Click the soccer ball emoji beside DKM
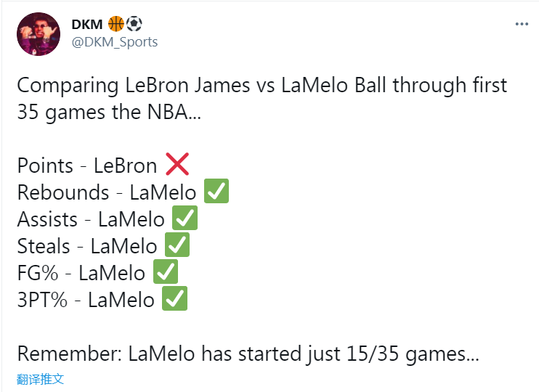Viewport: 539px width, 392px height. (x=134, y=24)
